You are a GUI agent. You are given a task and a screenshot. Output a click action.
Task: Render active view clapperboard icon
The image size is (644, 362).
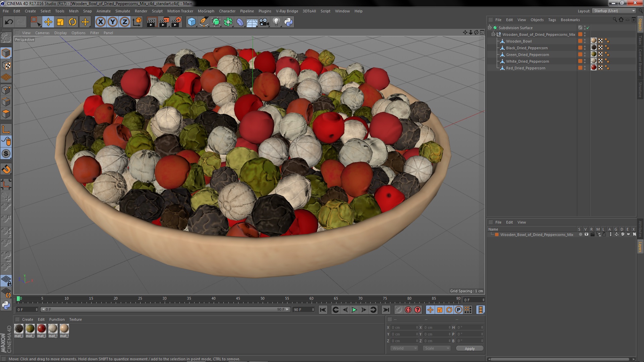tap(152, 22)
